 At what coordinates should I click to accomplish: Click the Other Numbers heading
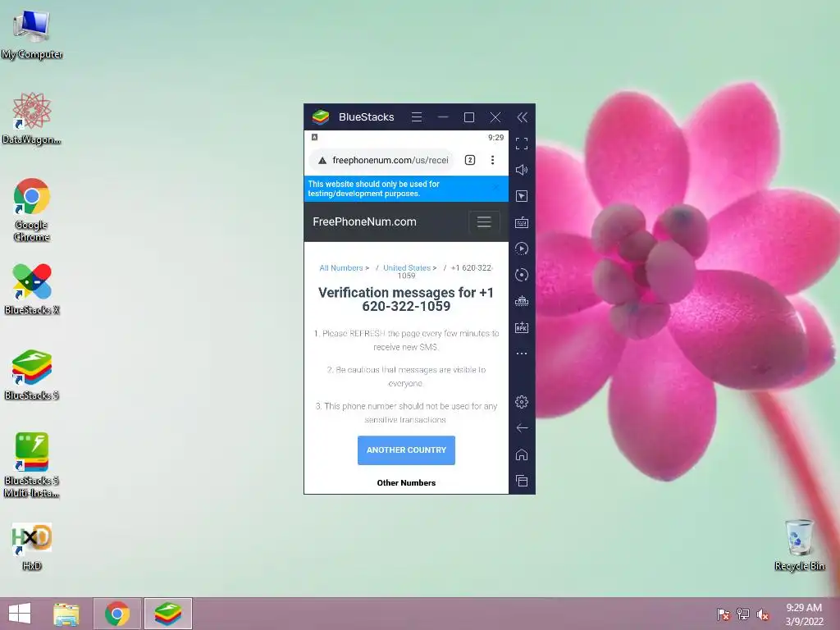pos(406,482)
